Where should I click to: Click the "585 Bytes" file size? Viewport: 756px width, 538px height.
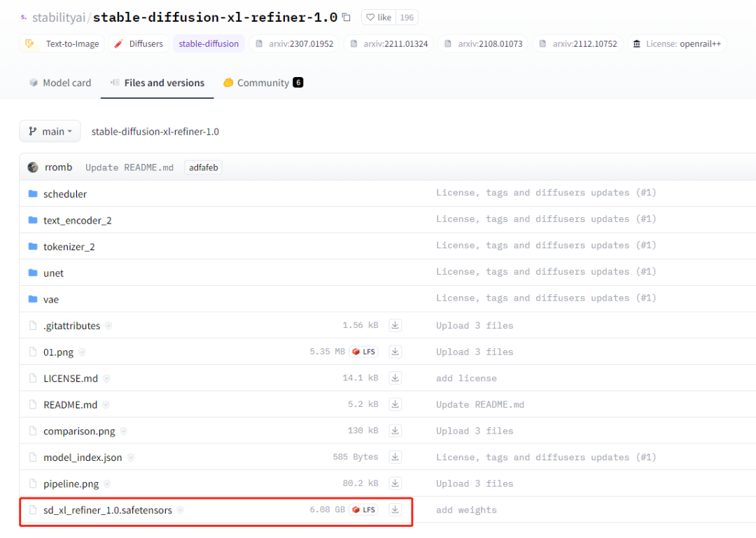356,457
